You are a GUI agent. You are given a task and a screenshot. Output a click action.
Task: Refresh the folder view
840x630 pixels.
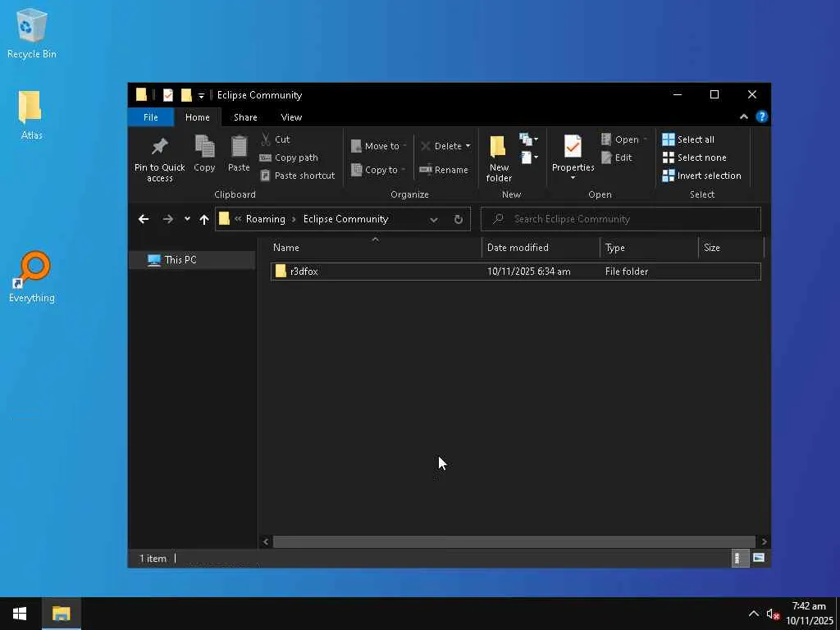[x=458, y=219]
